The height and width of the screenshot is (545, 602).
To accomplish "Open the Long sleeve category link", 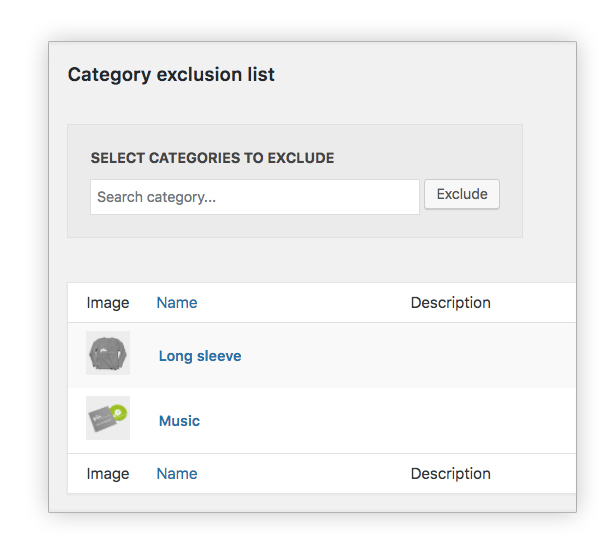I will pos(200,356).
